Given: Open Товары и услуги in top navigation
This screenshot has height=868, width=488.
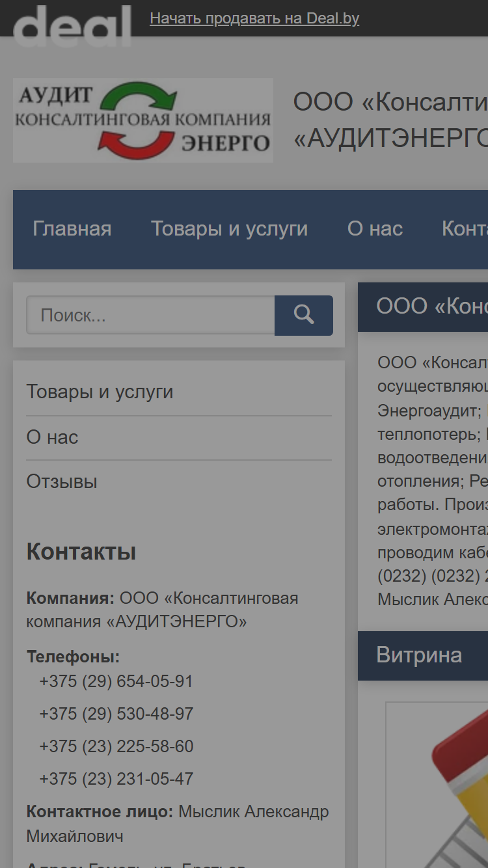Looking at the screenshot, I should [x=229, y=229].
